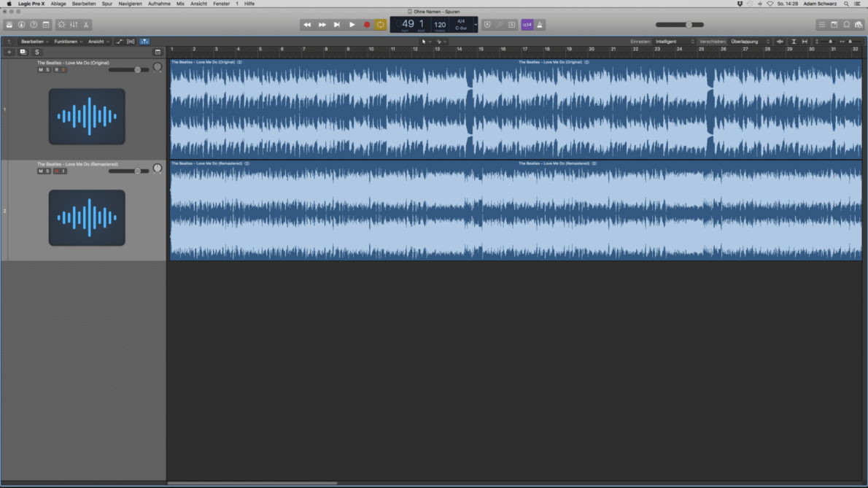Open the Ablage menu
Viewport: 868px width, 488px height.
point(58,4)
